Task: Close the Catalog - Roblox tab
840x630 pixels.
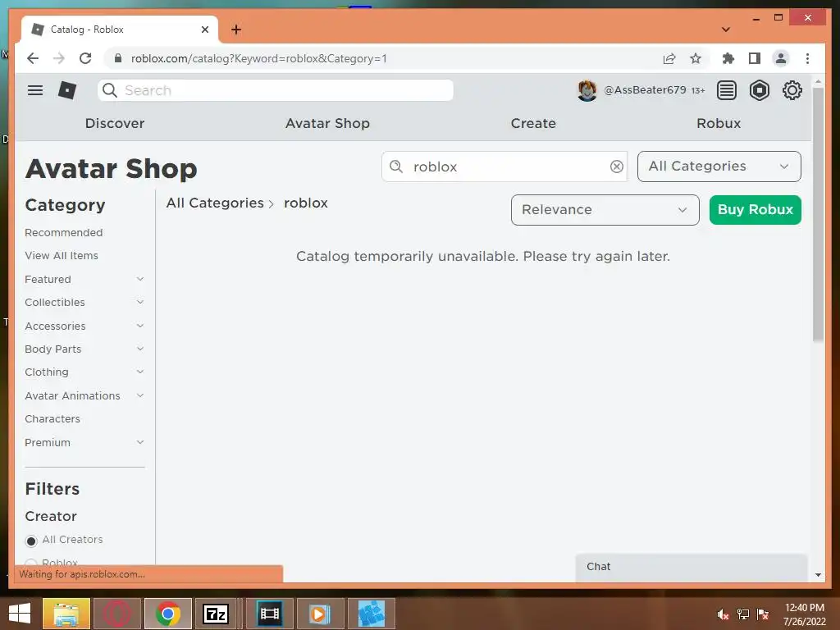Action: pyautogui.click(x=204, y=30)
